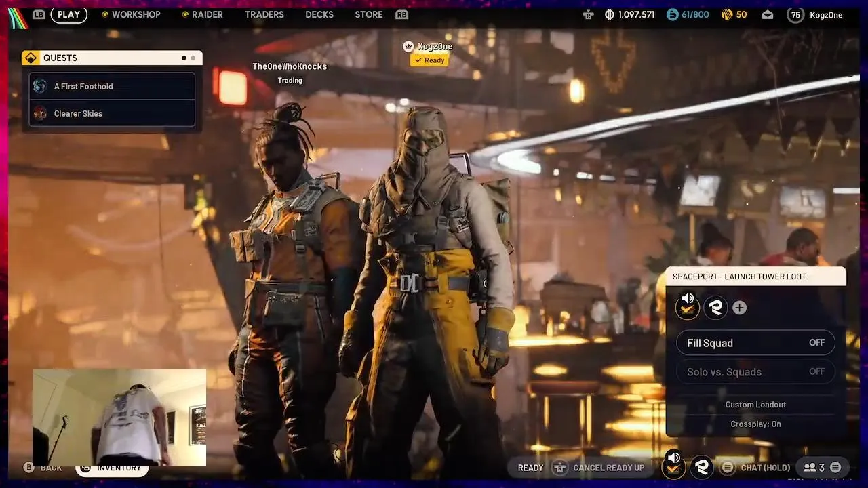Click the bottom bar speaking member avatar
This screenshot has height=488, width=868.
673,466
